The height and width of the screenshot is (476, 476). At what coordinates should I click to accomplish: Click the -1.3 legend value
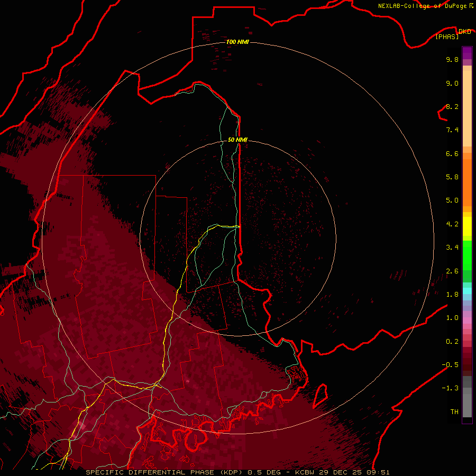(450, 388)
